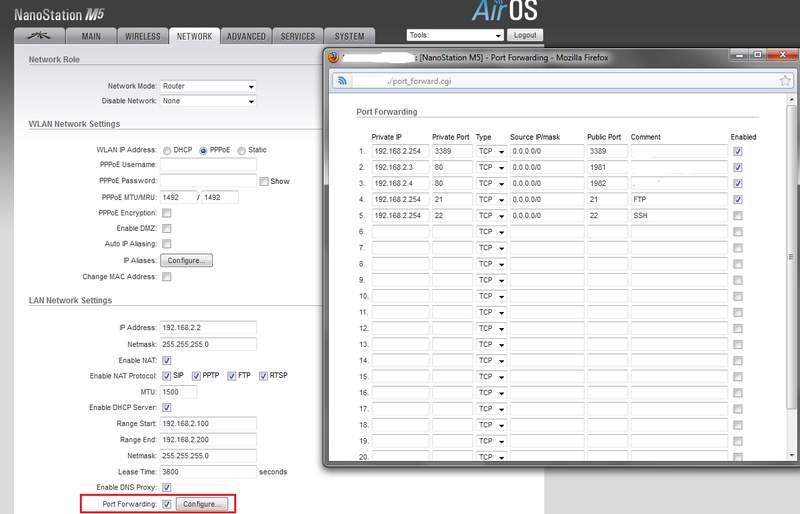Click the PPPoE Username field

click(208, 165)
